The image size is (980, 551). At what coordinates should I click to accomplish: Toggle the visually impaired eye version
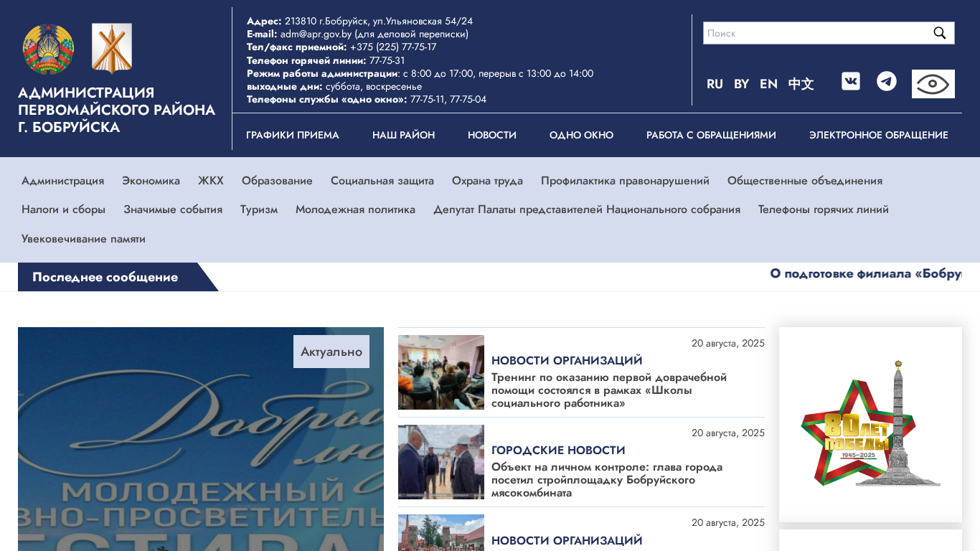pyautogui.click(x=933, y=84)
